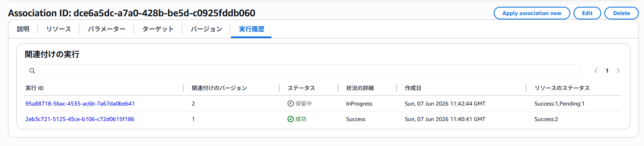Click the ステータス column header
The height and width of the screenshot is (146, 644).
pyautogui.click(x=301, y=88)
